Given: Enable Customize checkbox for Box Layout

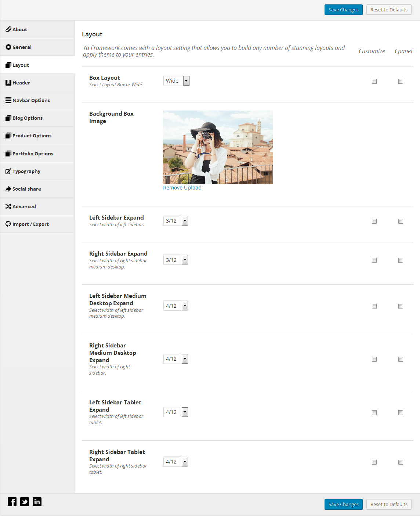Looking at the screenshot, I should [x=374, y=82].
